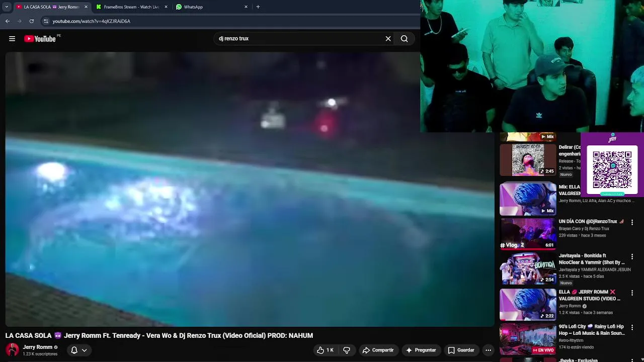The width and height of the screenshot is (644, 362).
Task: Go to YouTube home via logo
Action: coord(40,39)
